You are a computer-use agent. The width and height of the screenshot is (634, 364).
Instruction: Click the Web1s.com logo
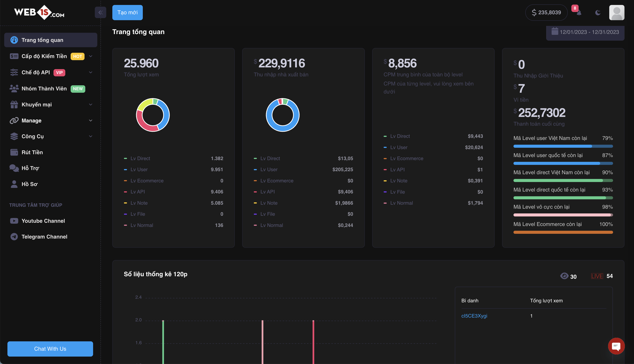click(39, 12)
